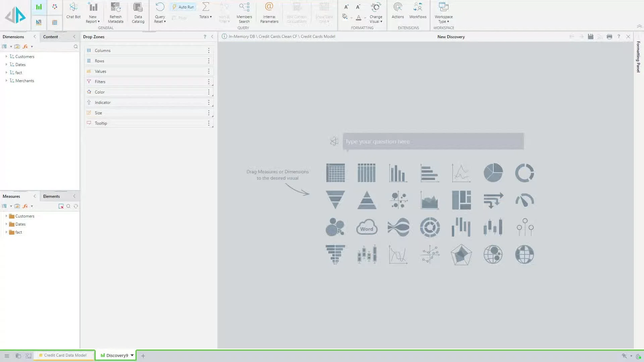Click the save discovery icon
The height and width of the screenshot is (362, 644).
click(x=590, y=37)
